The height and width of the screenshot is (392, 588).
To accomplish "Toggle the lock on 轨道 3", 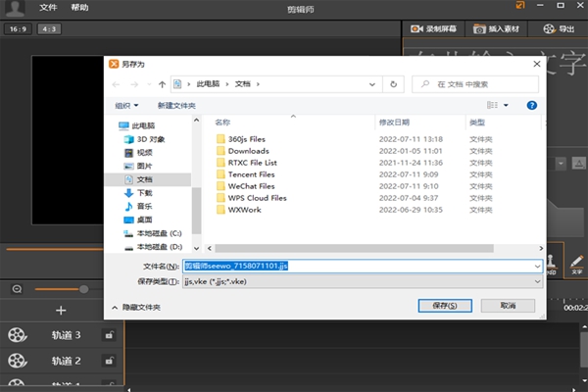I will point(109,335).
